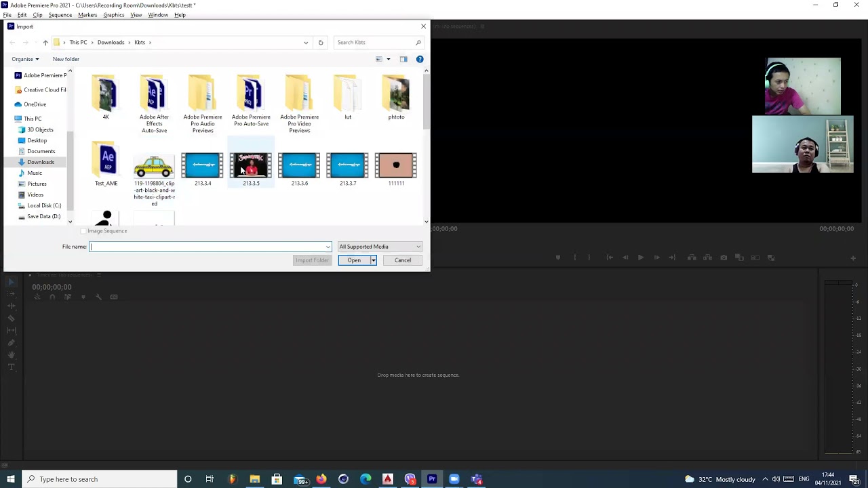Toggle the Image Sequence checkbox
Screen dimensions: 868x488
tap(83, 231)
